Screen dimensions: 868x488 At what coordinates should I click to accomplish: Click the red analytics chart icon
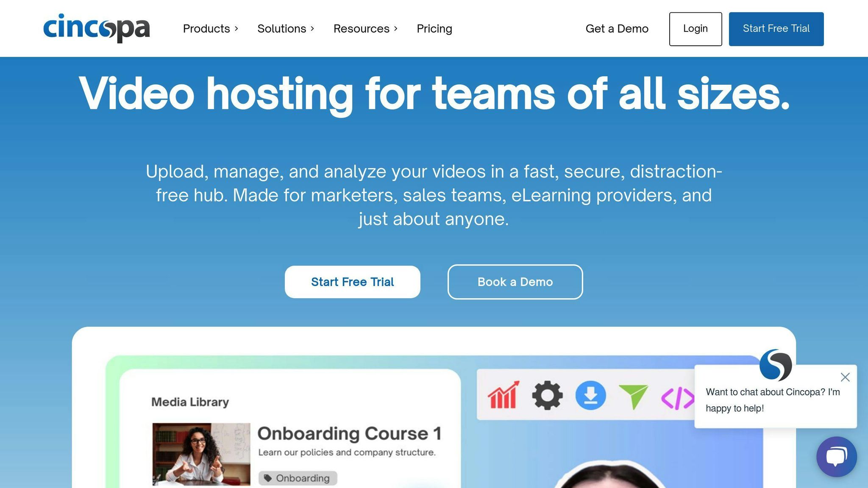click(x=504, y=395)
